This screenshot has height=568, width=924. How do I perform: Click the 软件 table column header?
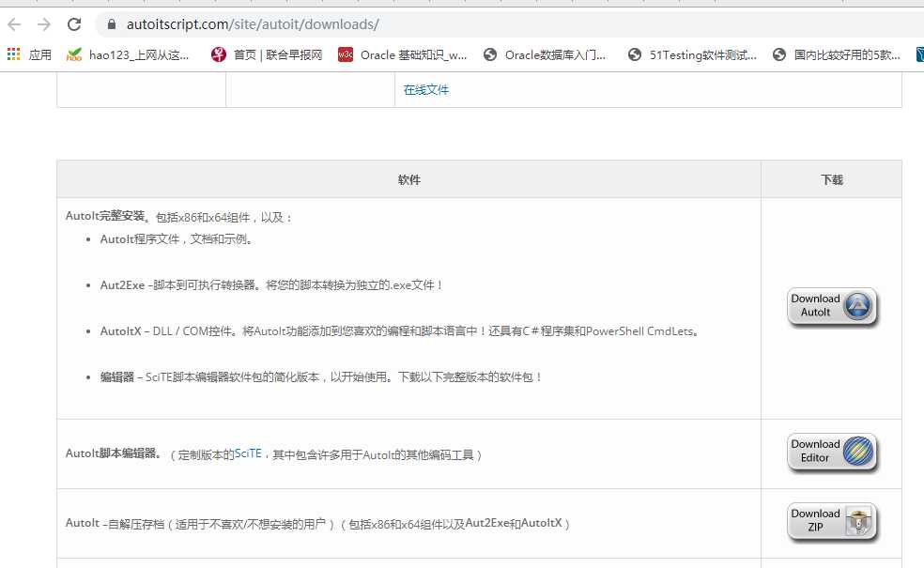click(409, 179)
